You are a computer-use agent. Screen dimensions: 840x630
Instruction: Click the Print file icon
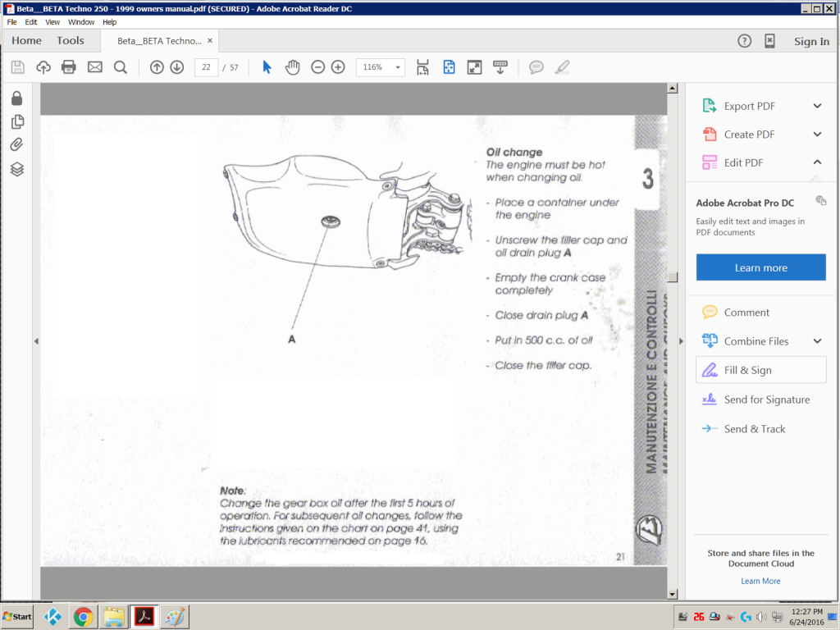69,67
